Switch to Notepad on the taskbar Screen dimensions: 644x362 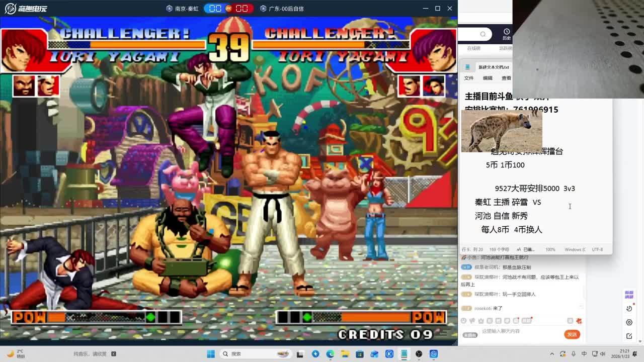404,354
